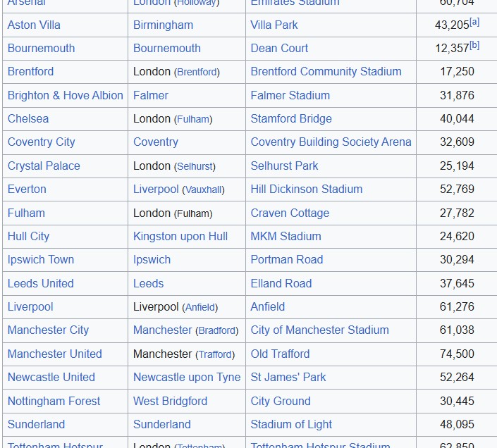Visit the City of Manchester Stadium link
Image resolution: width=497 pixels, height=448 pixels.
pos(319,330)
